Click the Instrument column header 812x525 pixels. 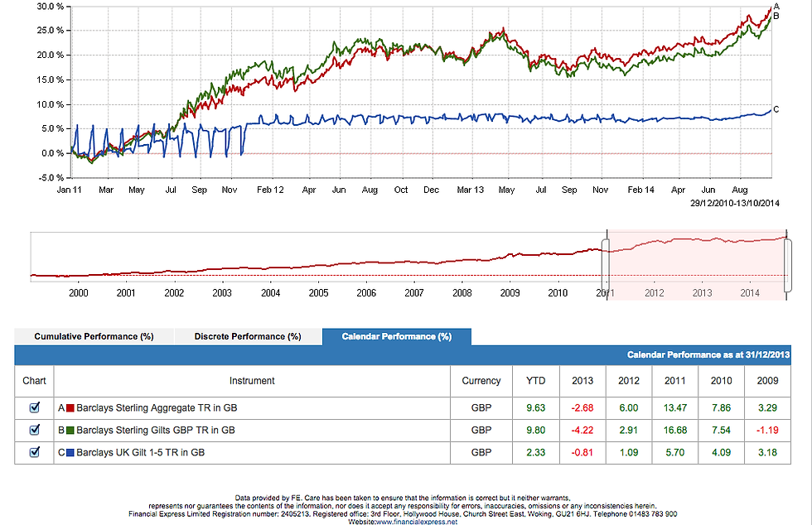[x=252, y=381]
